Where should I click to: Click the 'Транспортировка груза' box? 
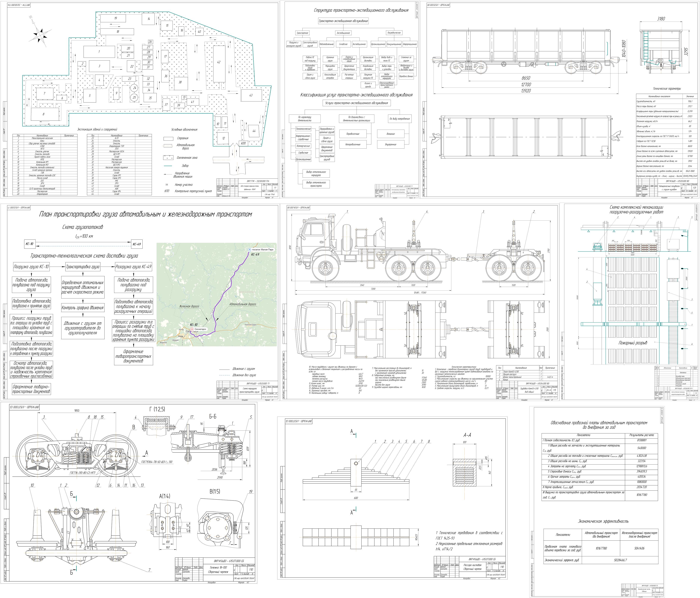(x=83, y=266)
